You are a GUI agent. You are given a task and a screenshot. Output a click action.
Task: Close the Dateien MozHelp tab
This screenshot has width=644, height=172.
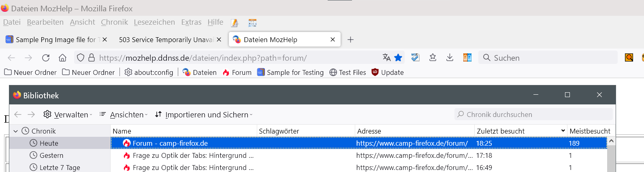click(333, 40)
